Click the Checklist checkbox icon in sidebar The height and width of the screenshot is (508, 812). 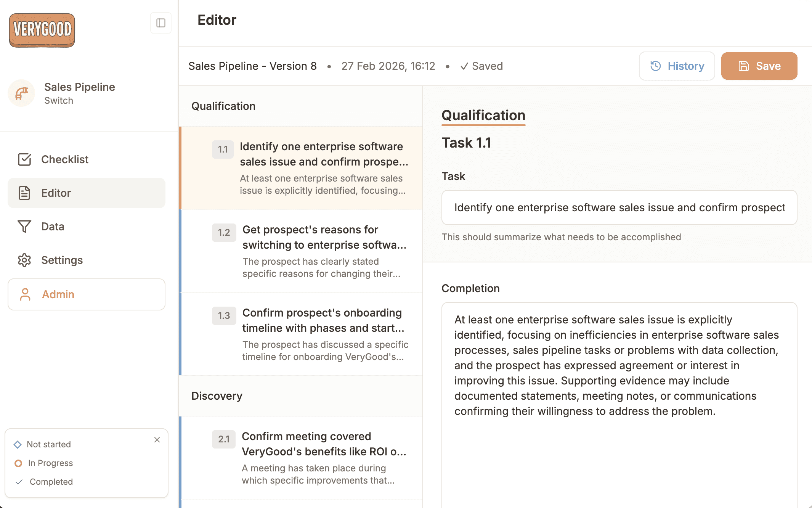(x=24, y=159)
